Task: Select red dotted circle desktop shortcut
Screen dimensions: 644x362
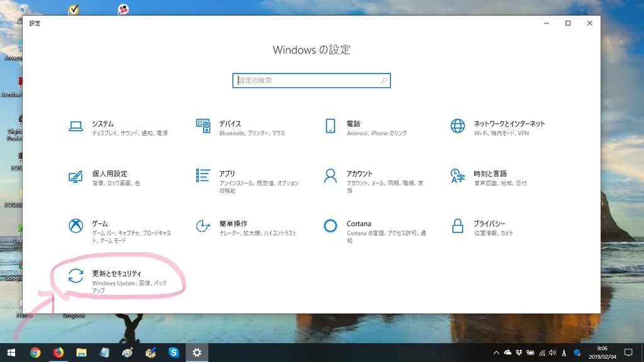Action: [x=123, y=9]
